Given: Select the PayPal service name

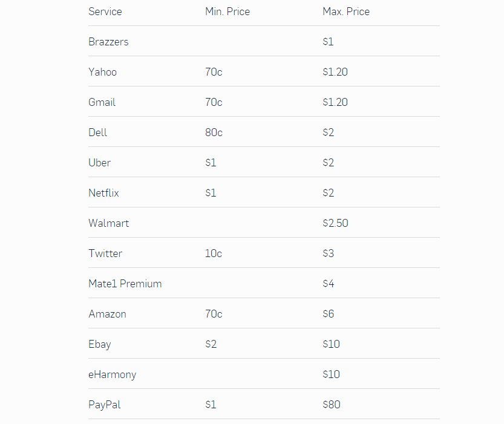Looking at the screenshot, I should click(105, 405).
